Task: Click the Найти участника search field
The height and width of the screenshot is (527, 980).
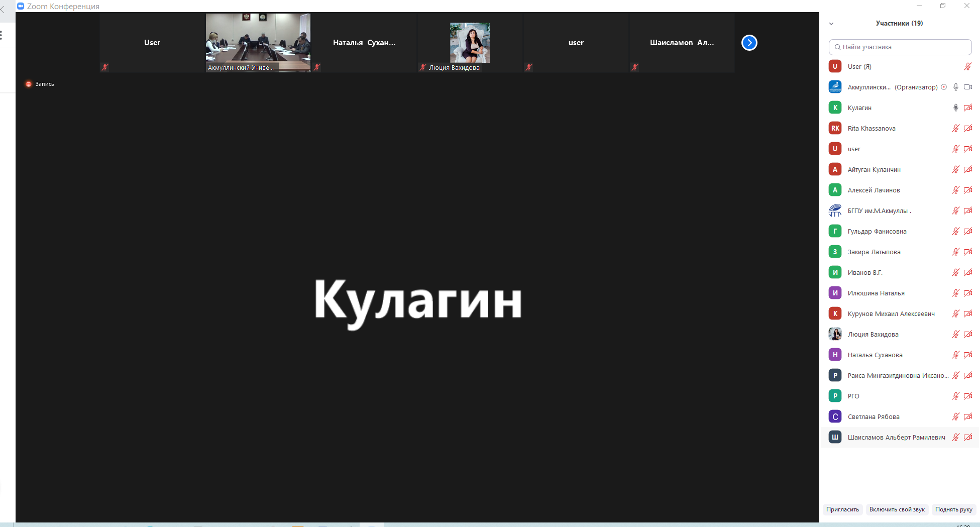Action: [x=900, y=47]
